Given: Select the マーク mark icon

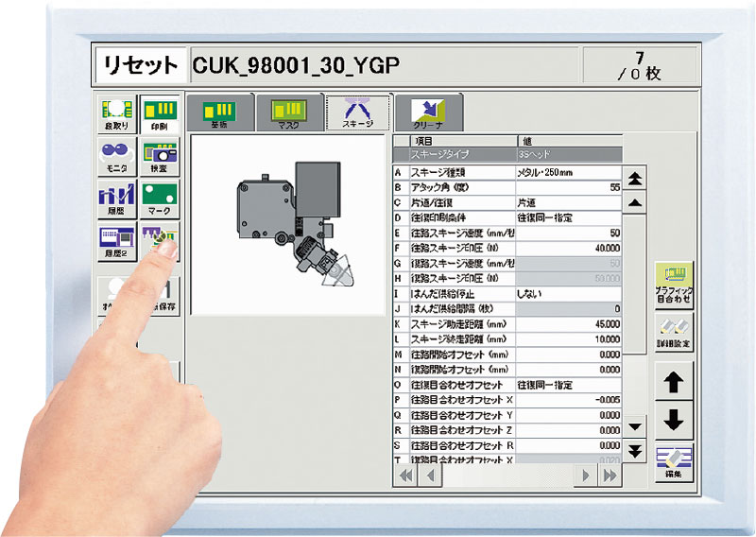Looking at the screenshot, I should pyautogui.click(x=159, y=199).
